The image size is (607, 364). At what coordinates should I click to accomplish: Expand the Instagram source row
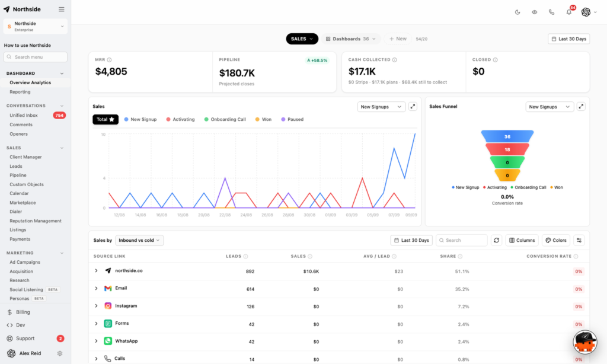pyautogui.click(x=97, y=306)
